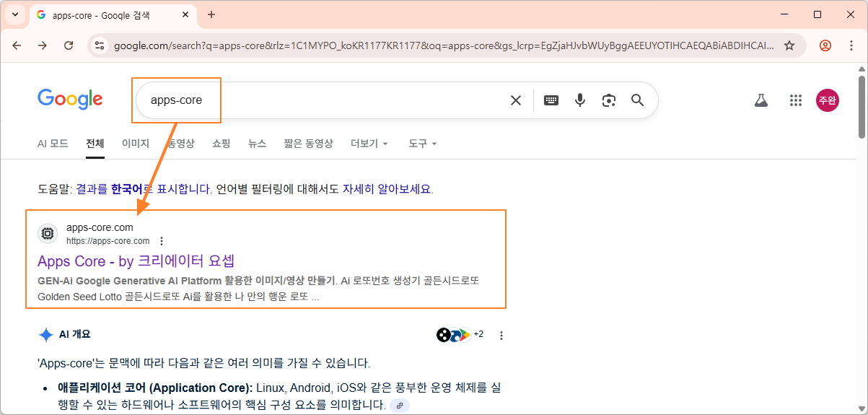Click the 자세히 알아보세요 link
This screenshot has width=868, height=415.
(387, 189)
